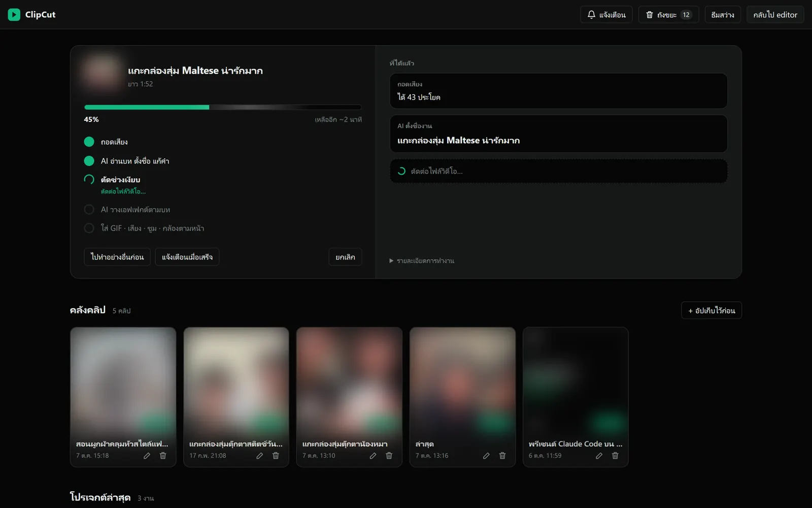Delete the แกะกล่องสุ่มตุ๊กตาน้องหมา clip

pyautogui.click(x=389, y=456)
